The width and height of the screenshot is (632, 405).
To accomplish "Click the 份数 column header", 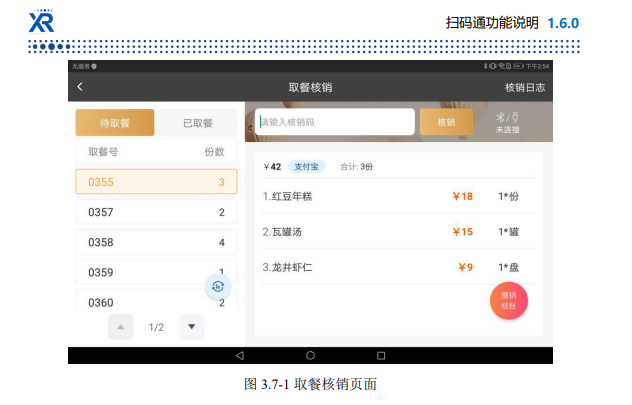I will tap(214, 152).
